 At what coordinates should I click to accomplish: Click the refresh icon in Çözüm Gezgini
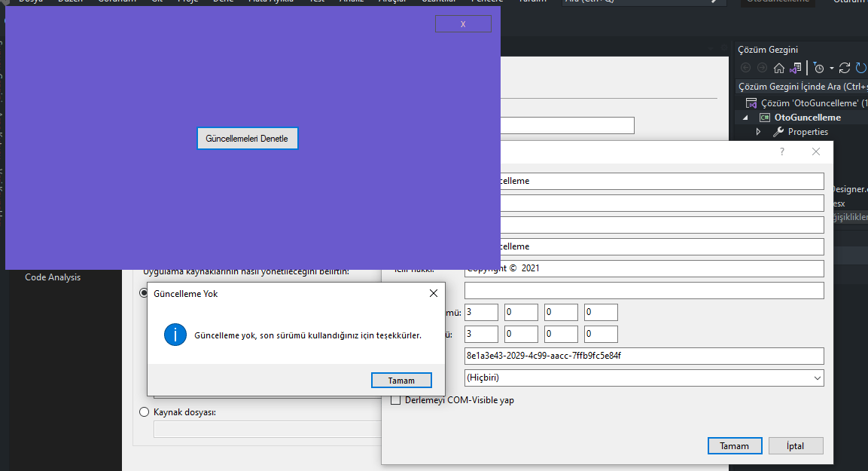click(860, 68)
